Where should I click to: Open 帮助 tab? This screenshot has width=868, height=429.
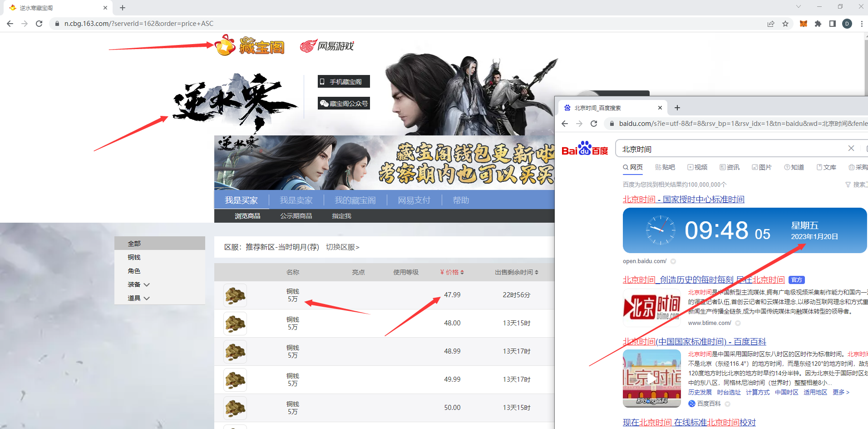(461, 200)
